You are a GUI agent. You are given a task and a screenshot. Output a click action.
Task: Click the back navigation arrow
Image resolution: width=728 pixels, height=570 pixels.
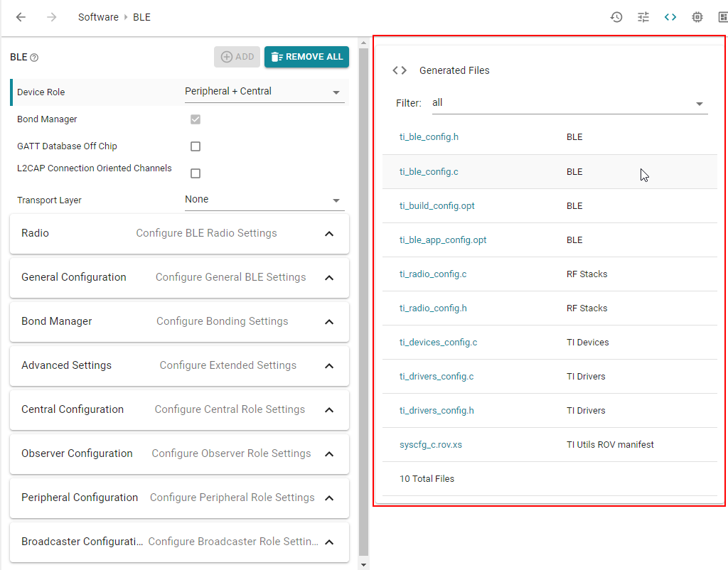(x=21, y=17)
